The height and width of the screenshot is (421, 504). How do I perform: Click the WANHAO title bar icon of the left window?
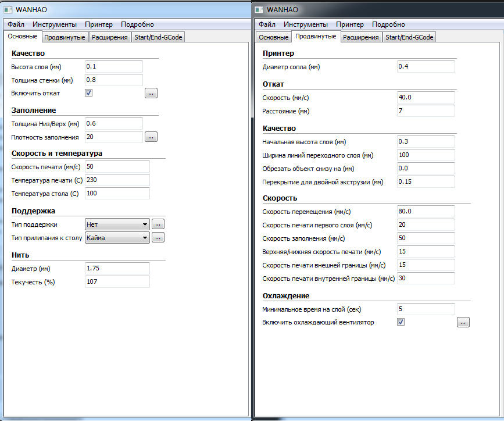[x=8, y=10]
